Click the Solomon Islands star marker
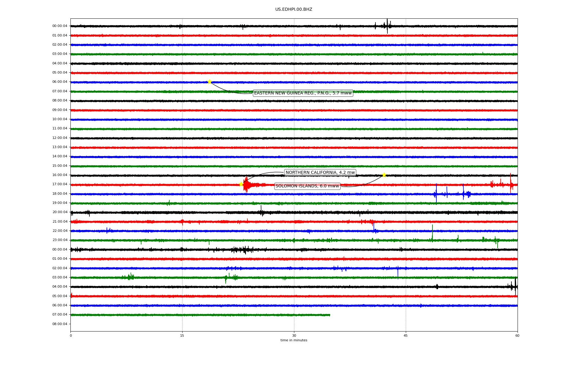Screen dimensions: 588x368 (384, 175)
